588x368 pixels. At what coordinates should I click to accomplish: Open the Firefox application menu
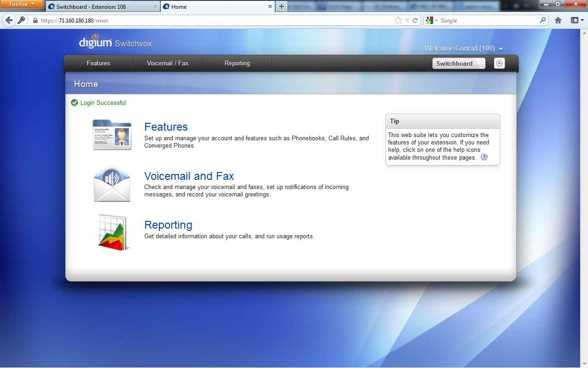click(x=22, y=4)
